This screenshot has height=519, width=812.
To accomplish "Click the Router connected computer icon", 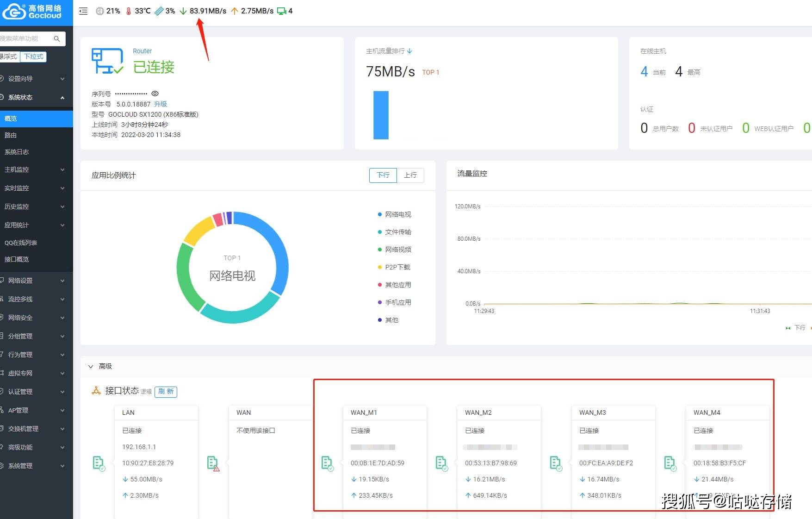I will tap(107, 61).
